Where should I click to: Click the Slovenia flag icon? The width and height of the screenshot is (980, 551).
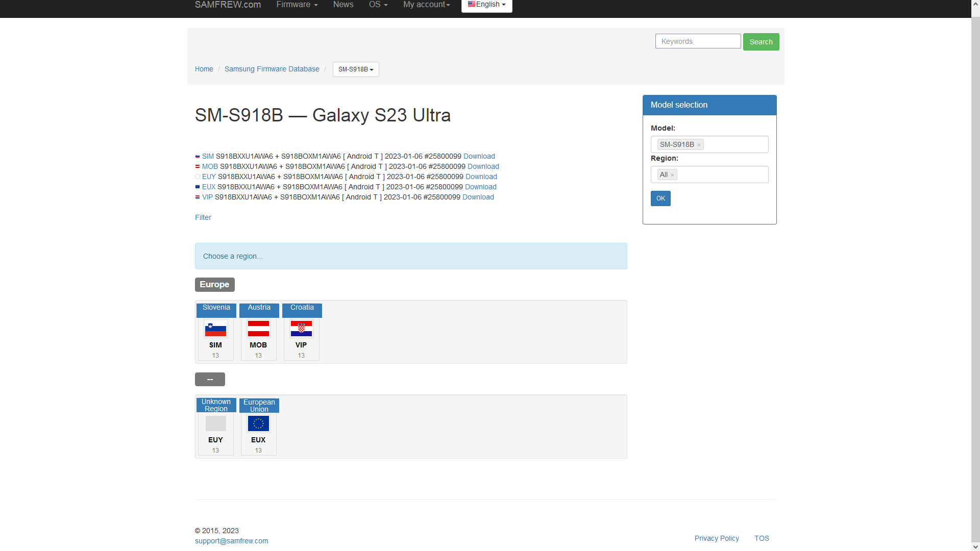click(x=215, y=329)
